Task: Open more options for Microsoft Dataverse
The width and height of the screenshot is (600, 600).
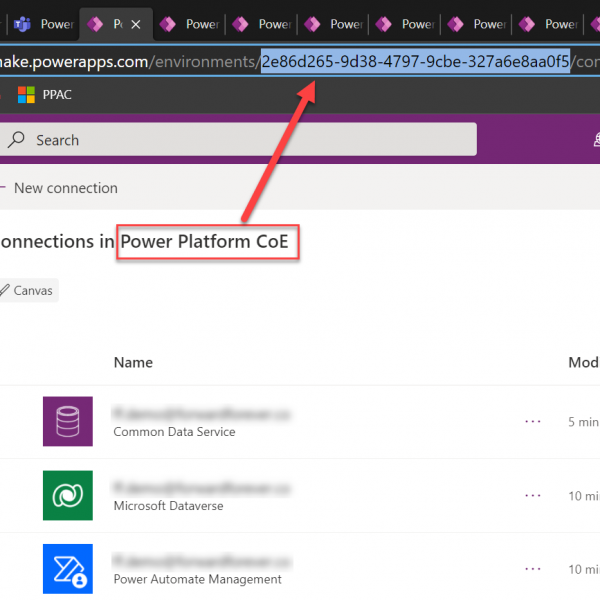Action: tap(533, 495)
